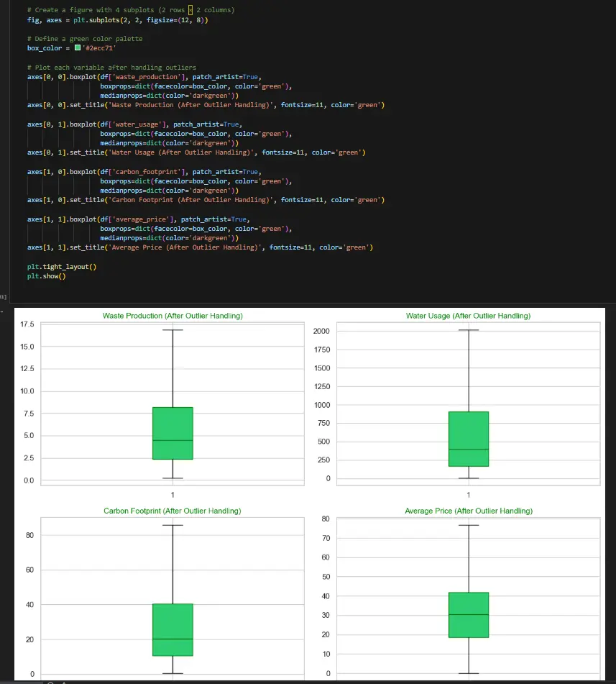Click the Water Usage chart title
The width and height of the screenshot is (616, 684).
(468, 316)
